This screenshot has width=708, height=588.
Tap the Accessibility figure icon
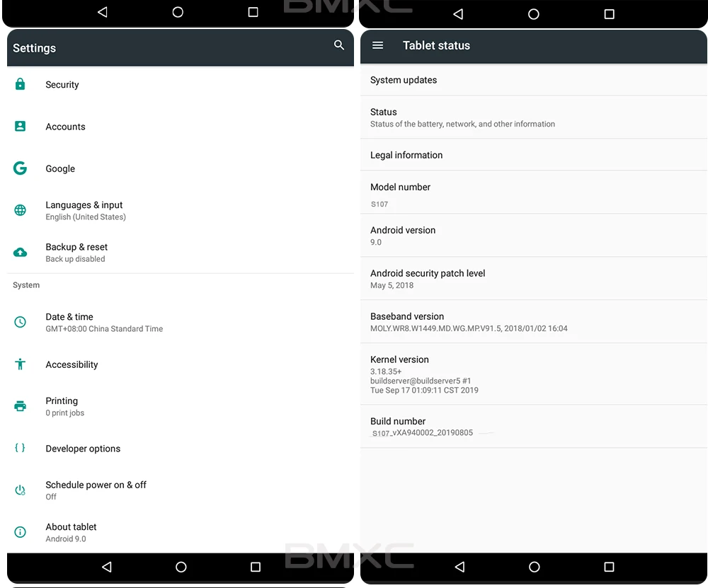pyautogui.click(x=20, y=364)
